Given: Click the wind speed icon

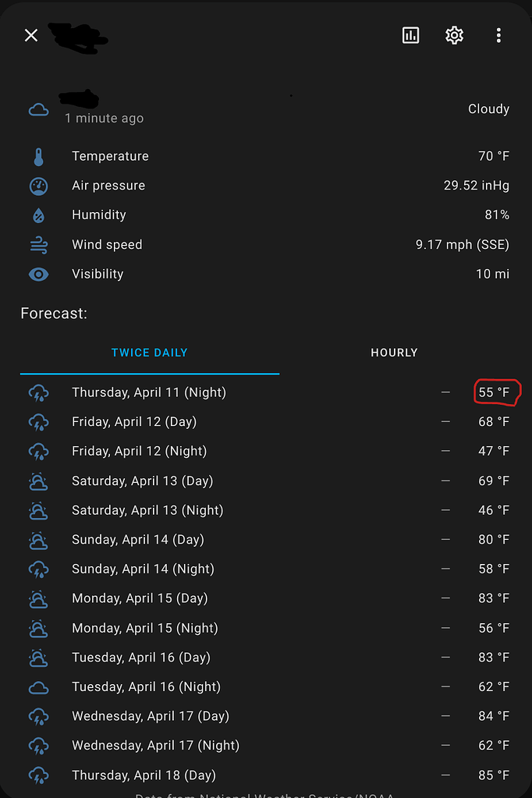Looking at the screenshot, I should click(x=39, y=244).
